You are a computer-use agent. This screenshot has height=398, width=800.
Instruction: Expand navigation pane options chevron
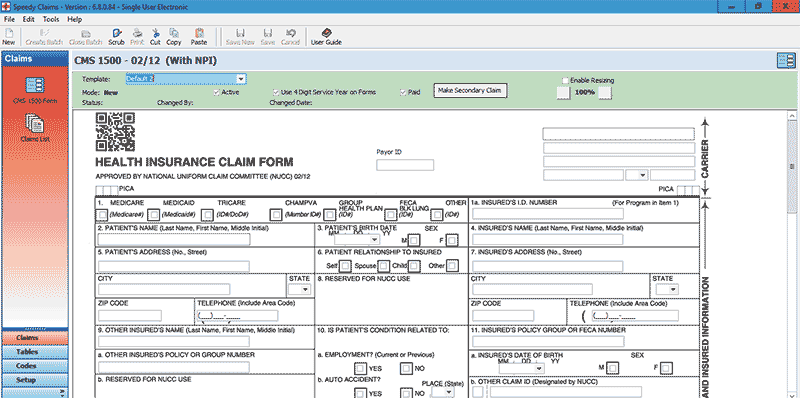pos(63,392)
